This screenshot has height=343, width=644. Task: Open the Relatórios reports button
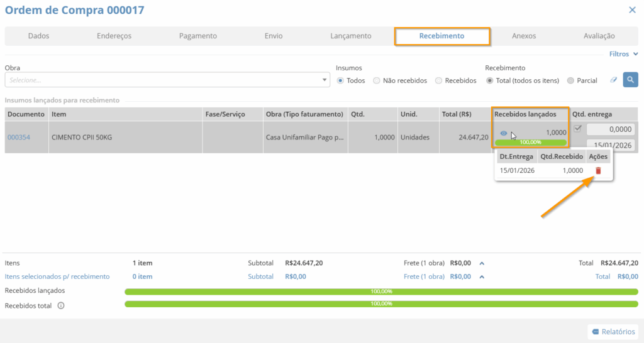click(x=613, y=332)
